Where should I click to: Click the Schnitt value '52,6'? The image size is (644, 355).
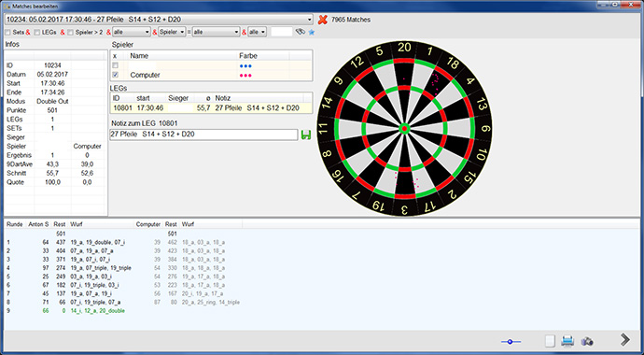tap(88, 174)
